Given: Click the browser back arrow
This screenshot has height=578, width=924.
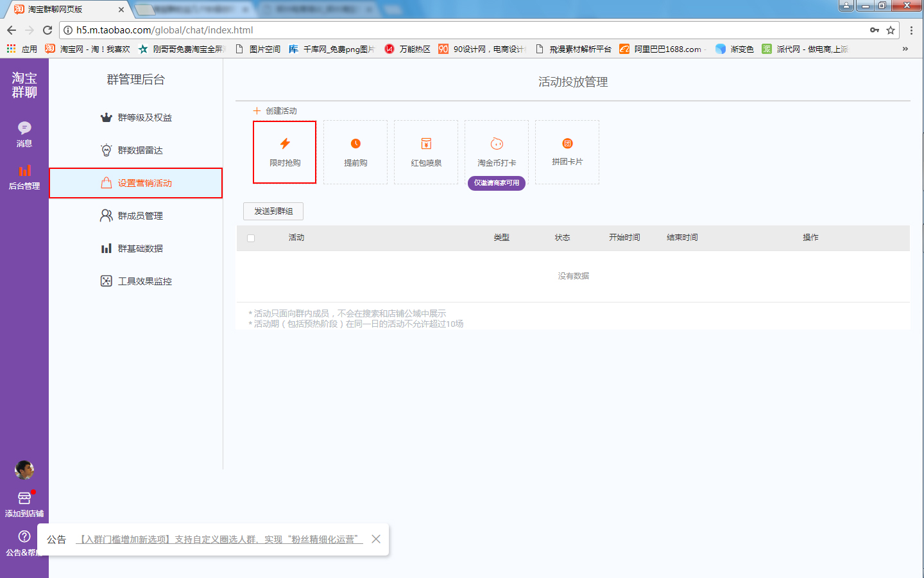Looking at the screenshot, I should [x=12, y=30].
